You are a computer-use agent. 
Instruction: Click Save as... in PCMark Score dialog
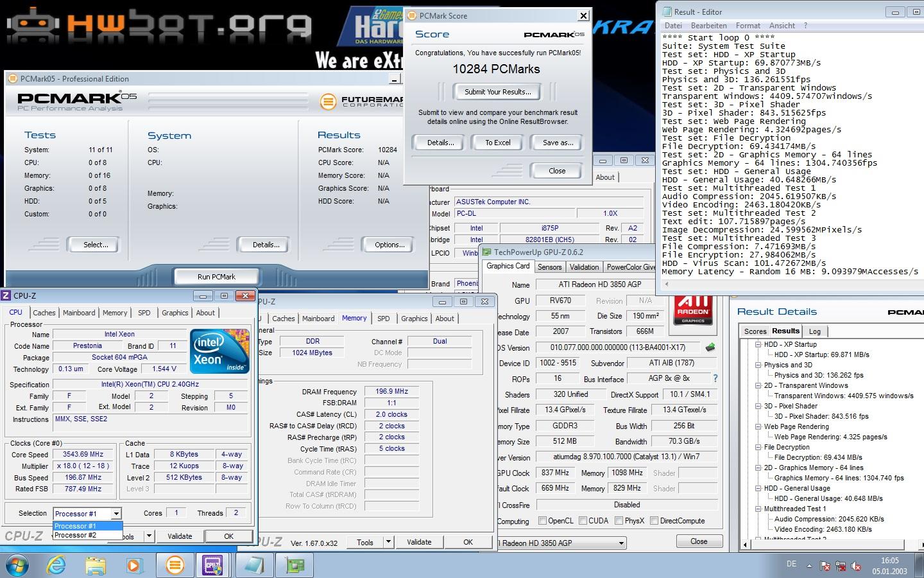558,143
